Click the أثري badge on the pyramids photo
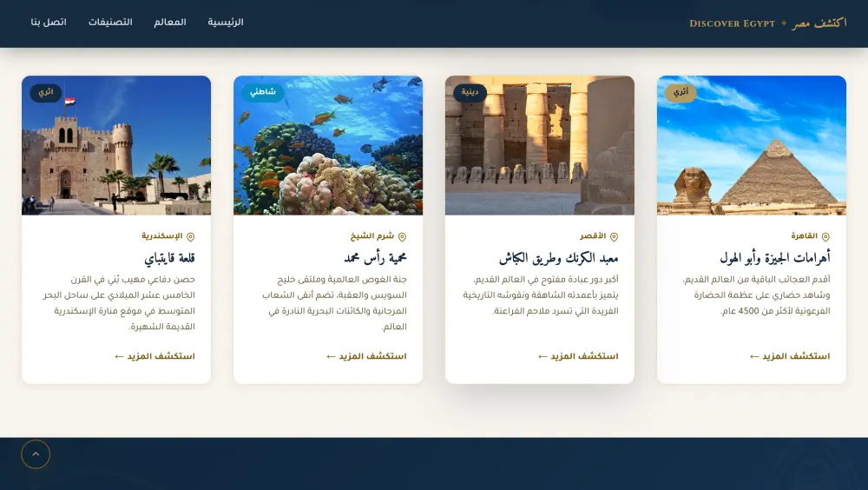The height and width of the screenshot is (490, 868). [681, 93]
